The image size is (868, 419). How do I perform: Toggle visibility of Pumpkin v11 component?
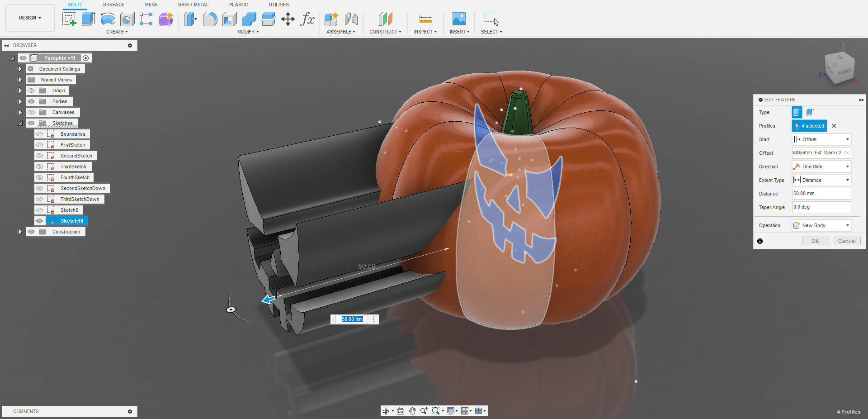click(23, 58)
